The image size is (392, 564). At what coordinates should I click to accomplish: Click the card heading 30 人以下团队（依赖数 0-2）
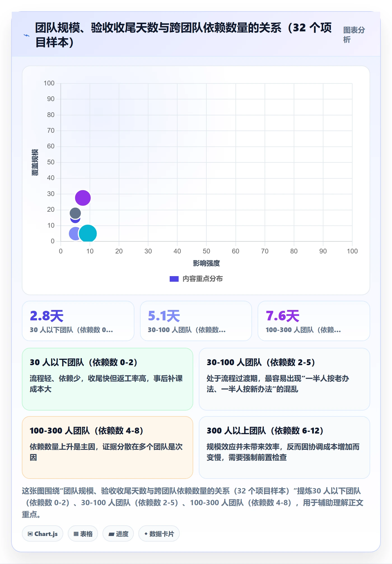[84, 362]
